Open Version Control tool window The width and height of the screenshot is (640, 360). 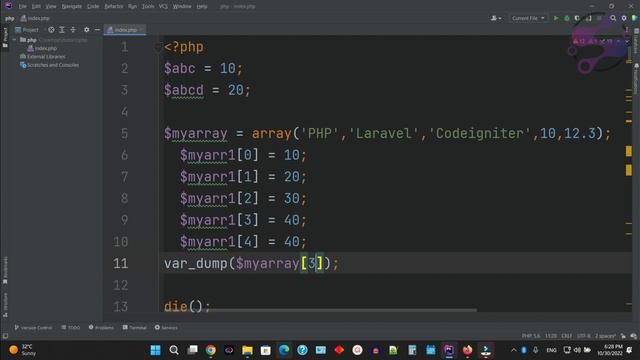pos(33,328)
